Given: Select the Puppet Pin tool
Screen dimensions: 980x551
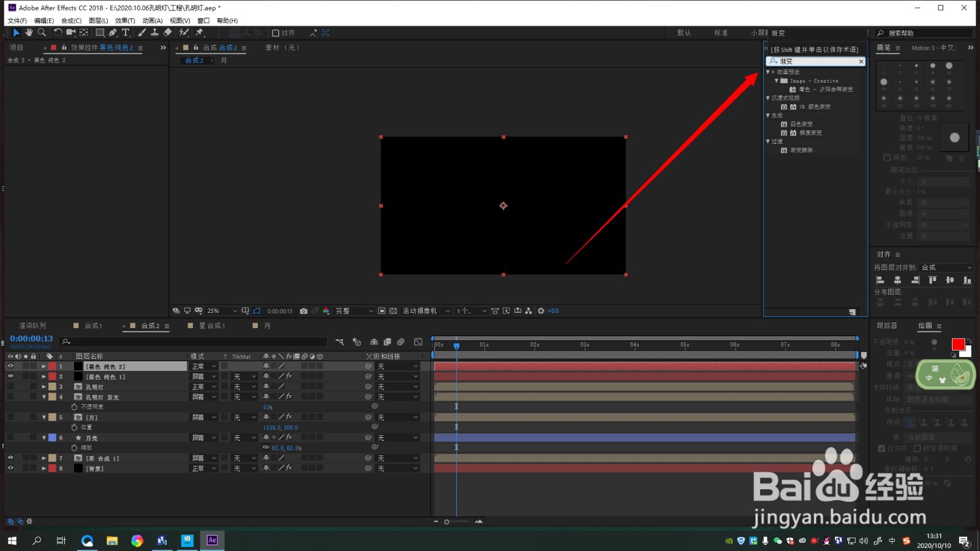Looking at the screenshot, I should tap(200, 32).
